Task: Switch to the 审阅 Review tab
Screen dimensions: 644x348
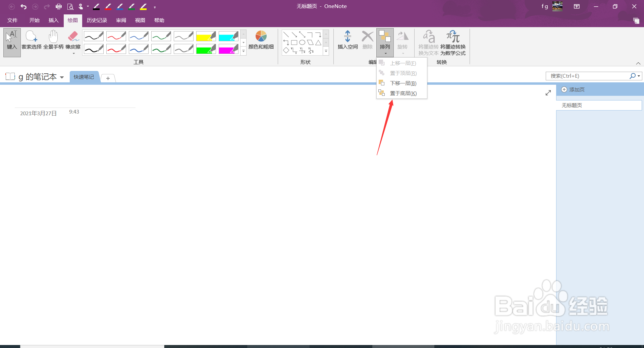Action: (x=121, y=20)
